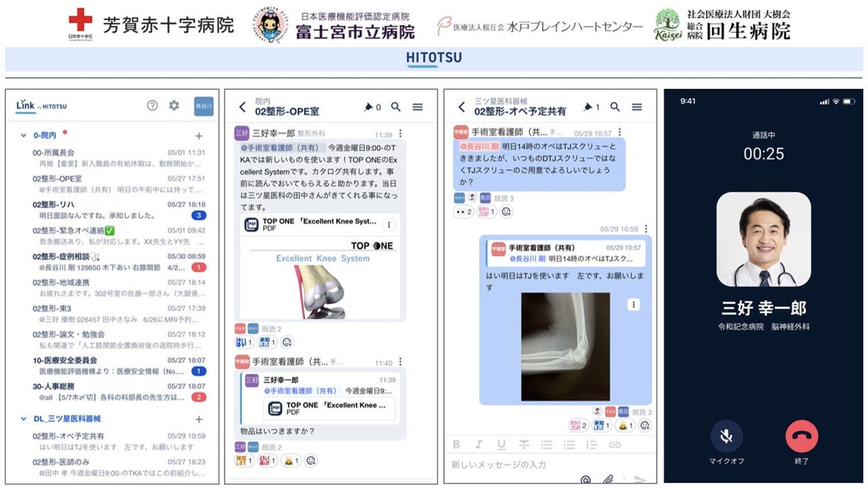868x489 pixels.
Task: Open the 02整形-症例相談 channel
Action: [118, 262]
